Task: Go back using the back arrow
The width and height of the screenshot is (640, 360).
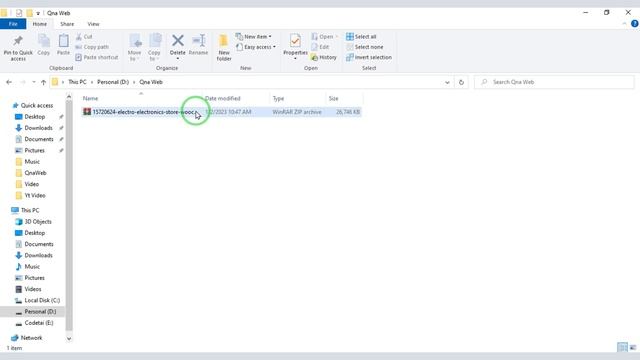Action: (x=9, y=82)
